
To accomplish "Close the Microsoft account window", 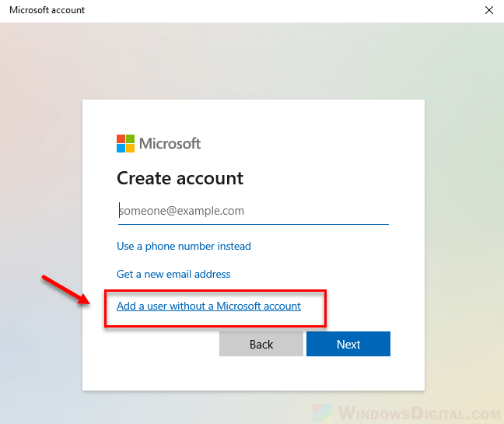I will [489, 10].
